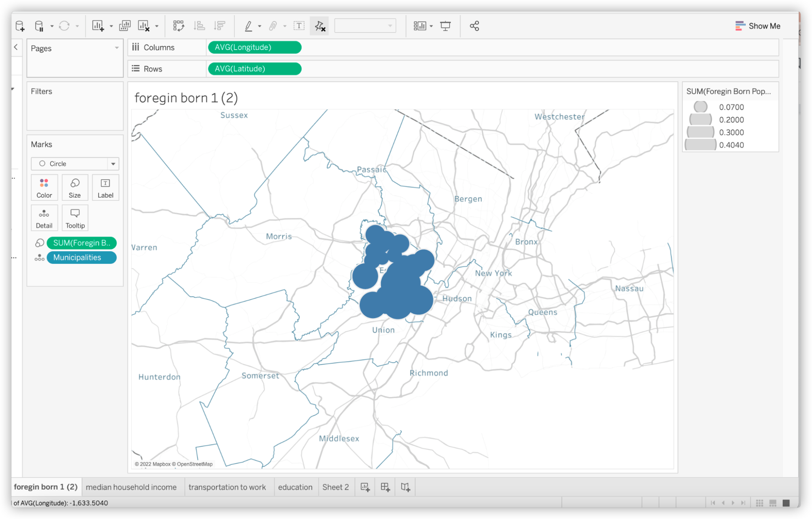
Task: Click the Share workbook icon
Action: coord(474,25)
